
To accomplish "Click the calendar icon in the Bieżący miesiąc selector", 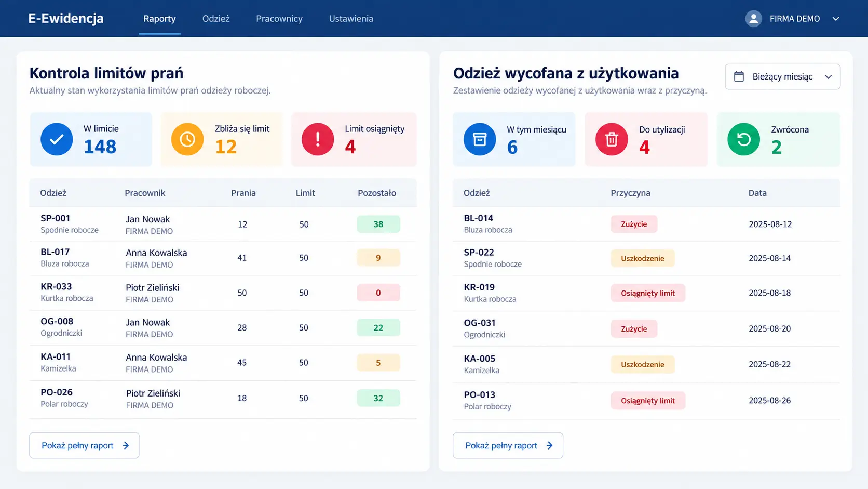I will click(739, 77).
